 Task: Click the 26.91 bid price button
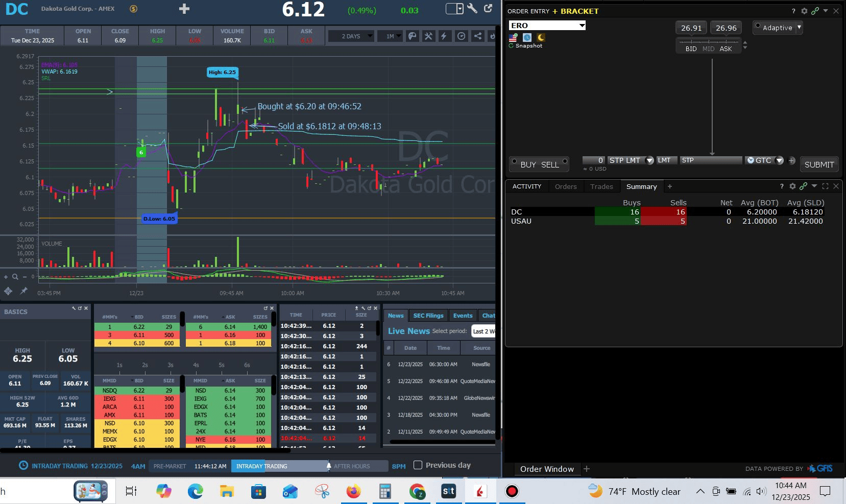point(691,28)
